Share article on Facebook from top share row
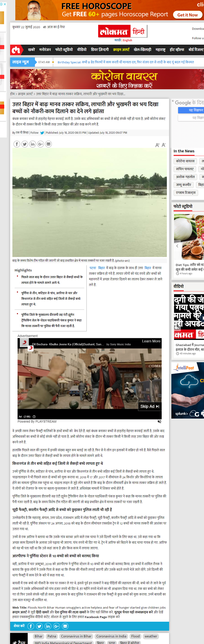The width and height of the screenshot is (204, 644). 17,144
